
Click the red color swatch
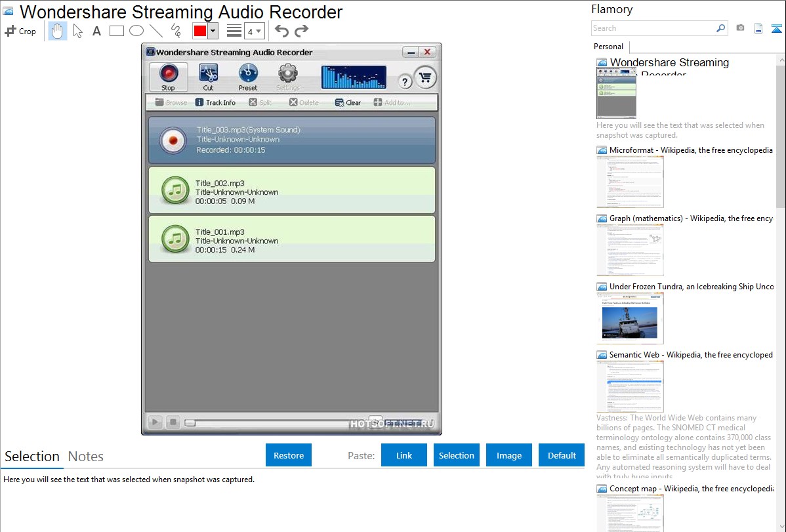pos(200,31)
